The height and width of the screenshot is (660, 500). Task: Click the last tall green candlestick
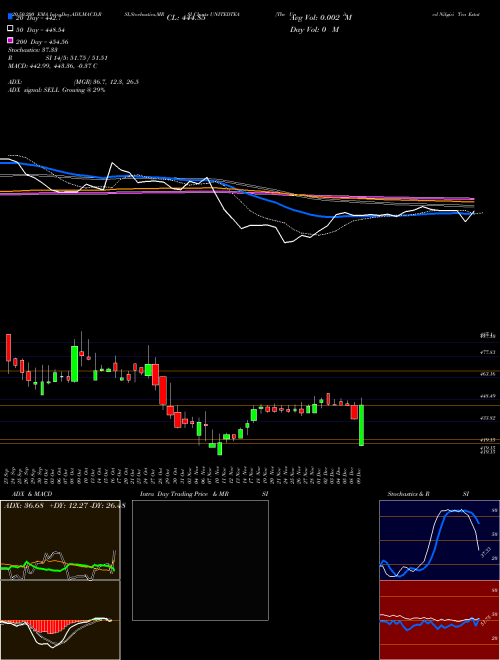click(x=362, y=425)
